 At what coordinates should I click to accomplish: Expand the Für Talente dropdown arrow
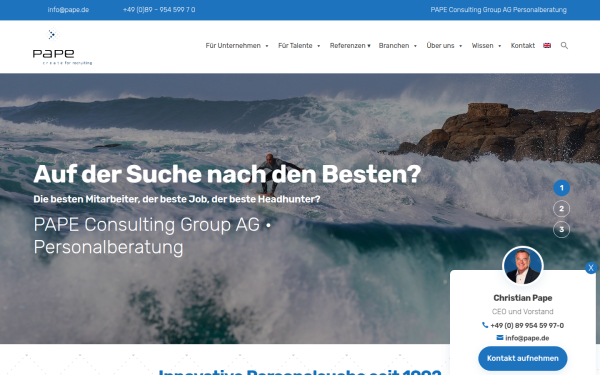click(x=318, y=46)
